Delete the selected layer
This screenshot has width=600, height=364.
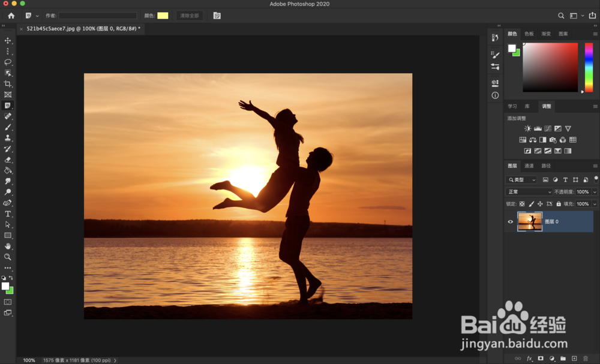[x=586, y=358]
